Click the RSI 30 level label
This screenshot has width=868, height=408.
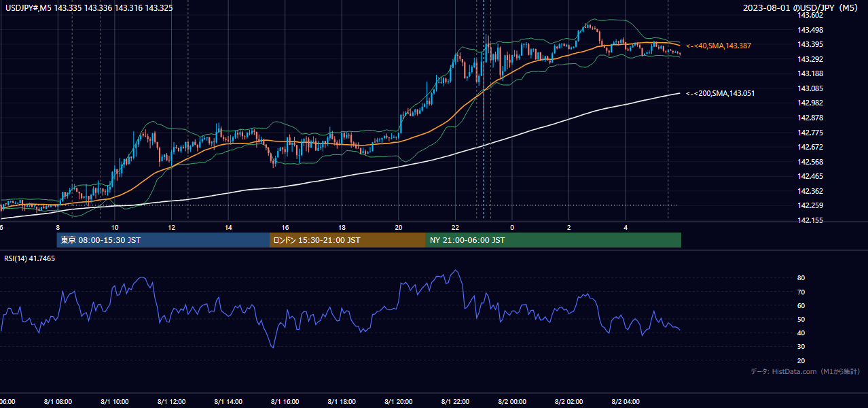801,347
